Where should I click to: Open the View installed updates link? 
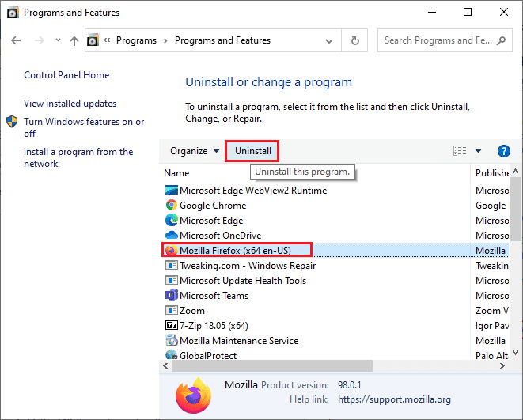[x=70, y=104]
